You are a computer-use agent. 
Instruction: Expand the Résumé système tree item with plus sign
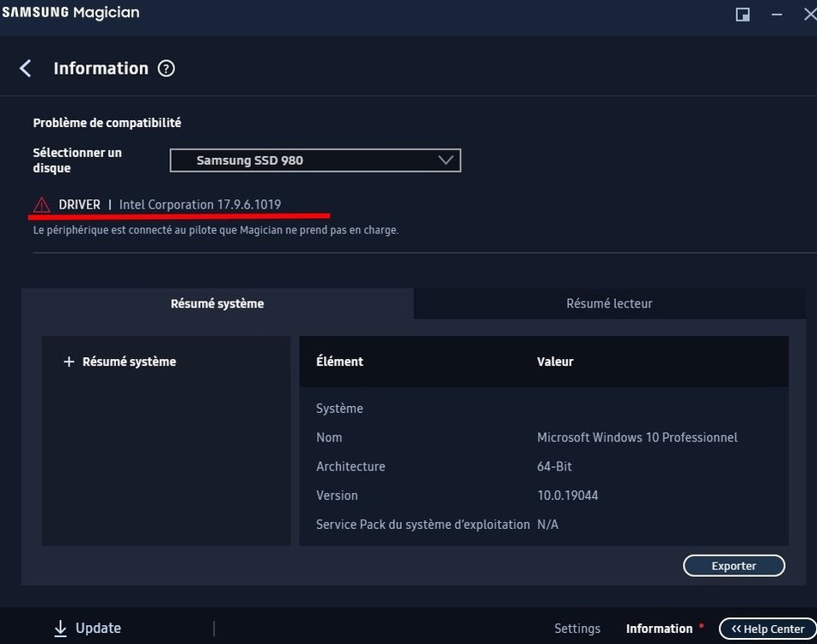click(70, 362)
